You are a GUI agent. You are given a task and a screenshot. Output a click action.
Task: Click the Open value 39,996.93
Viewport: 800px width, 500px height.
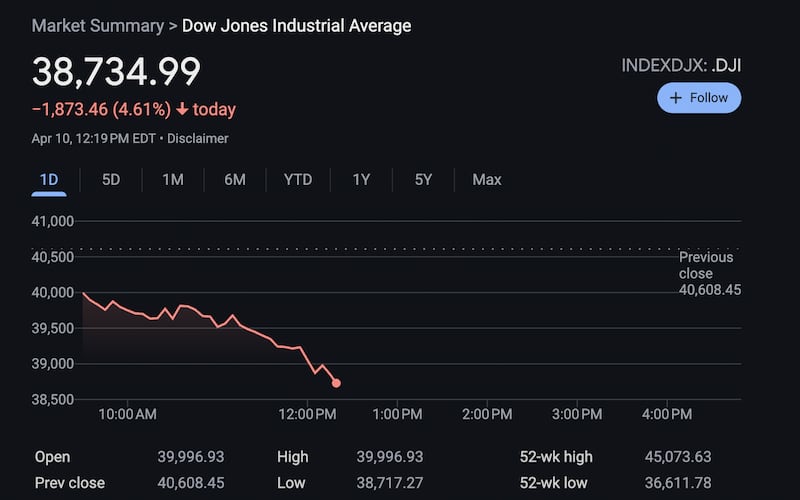[x=191, y=457]
